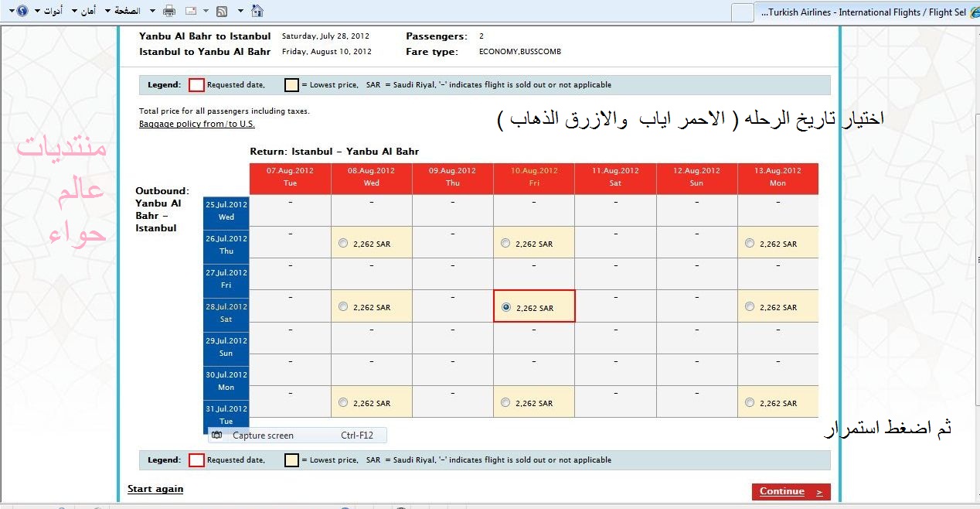The image size is (980, 509).
Task: Click the red Requested date swatch in top legend
Action: coord(196,85)
